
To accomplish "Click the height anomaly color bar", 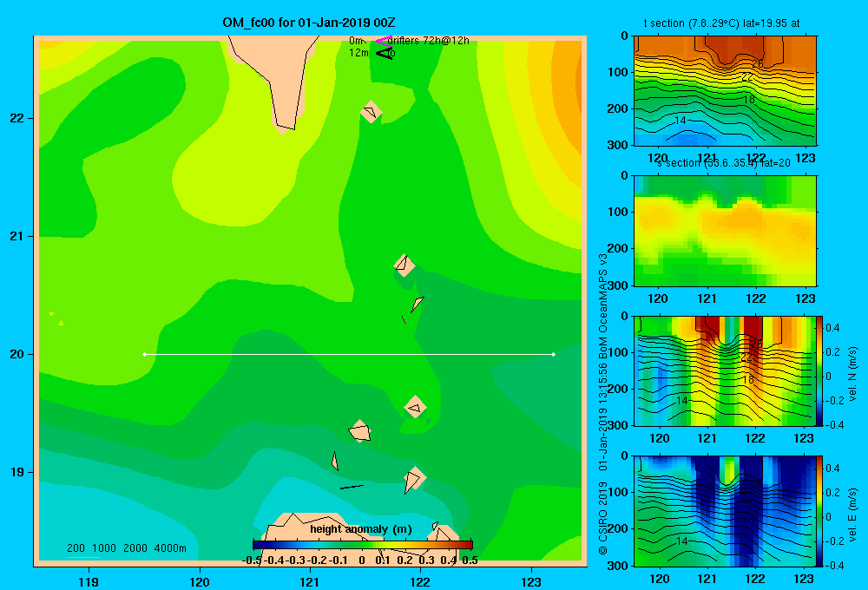I will coord(363,545).
